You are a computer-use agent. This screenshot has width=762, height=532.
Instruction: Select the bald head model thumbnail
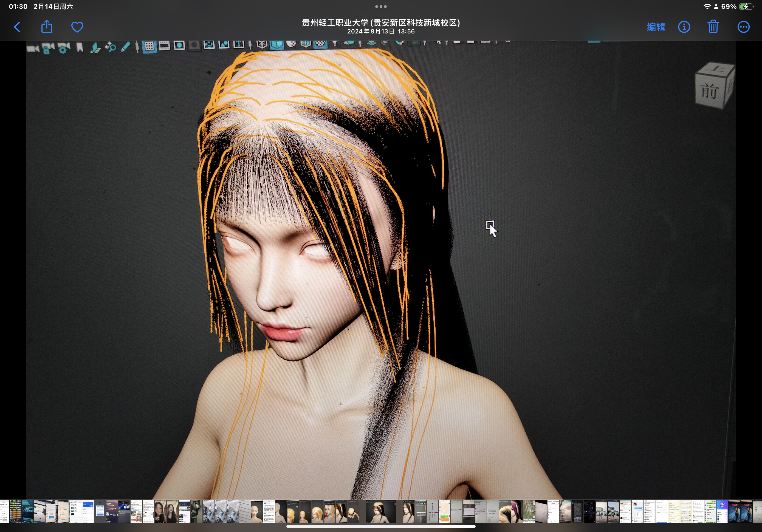[256, 511]
